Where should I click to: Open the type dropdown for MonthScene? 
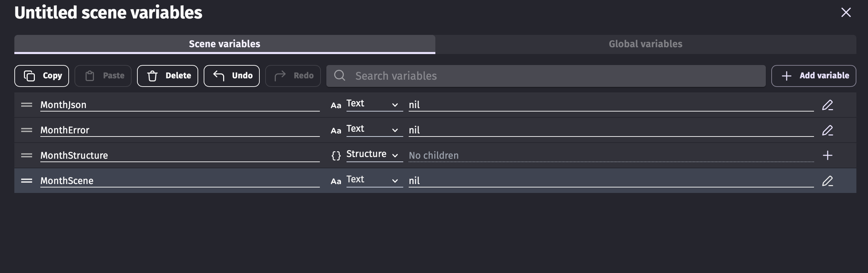pos(374,180)
